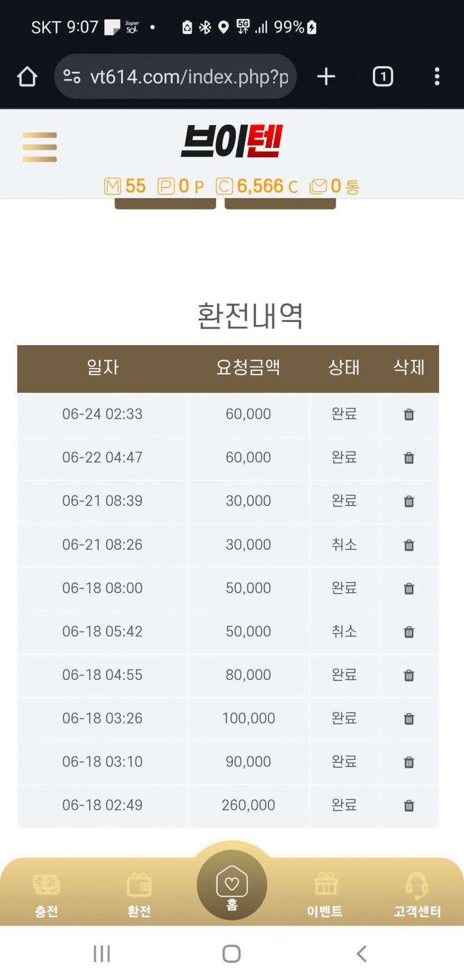Select the vt614.com address bar
This screenshot has height=980, width=464.
tap(176, 77)
